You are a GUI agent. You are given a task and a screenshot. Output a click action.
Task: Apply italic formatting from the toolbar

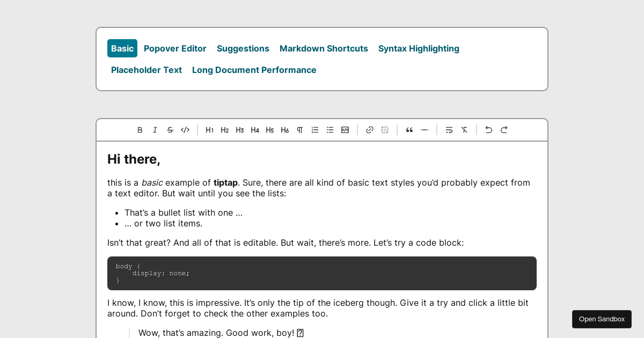pyautogui.click(x=155, y=130)
